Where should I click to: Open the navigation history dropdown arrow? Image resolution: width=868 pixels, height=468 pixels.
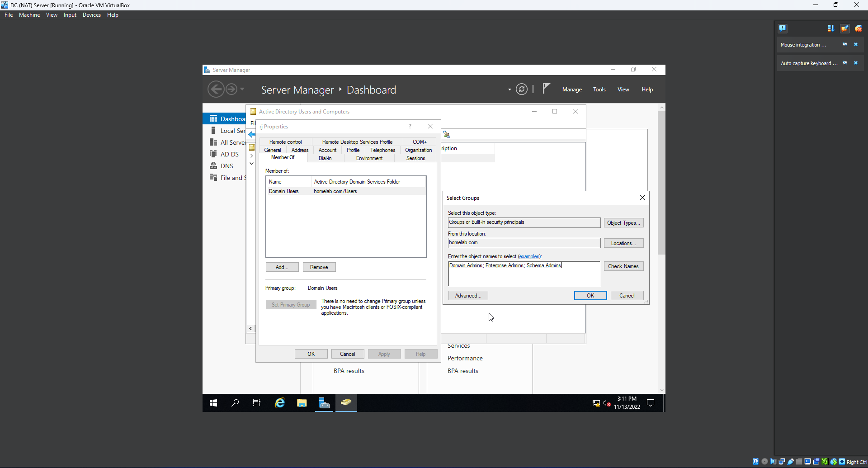pyautogui.click(x=242, y=89)
